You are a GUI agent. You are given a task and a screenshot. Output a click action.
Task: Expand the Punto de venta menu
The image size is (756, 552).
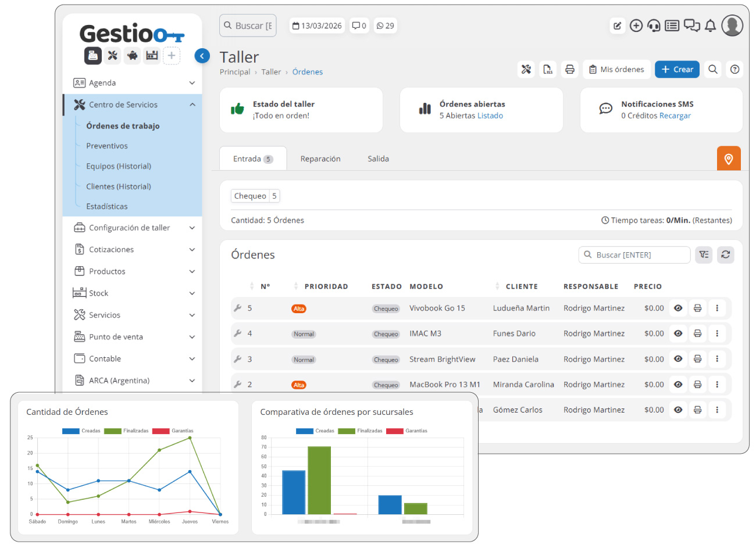click(x=133, y=337)
